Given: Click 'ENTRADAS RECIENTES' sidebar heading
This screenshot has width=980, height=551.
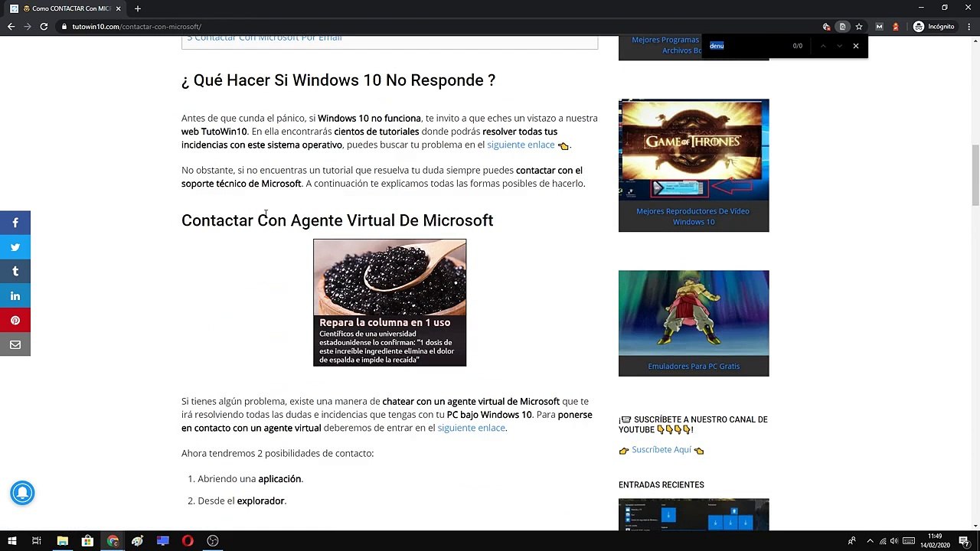Looking at the screenshot, I should [x=661, y=484].
